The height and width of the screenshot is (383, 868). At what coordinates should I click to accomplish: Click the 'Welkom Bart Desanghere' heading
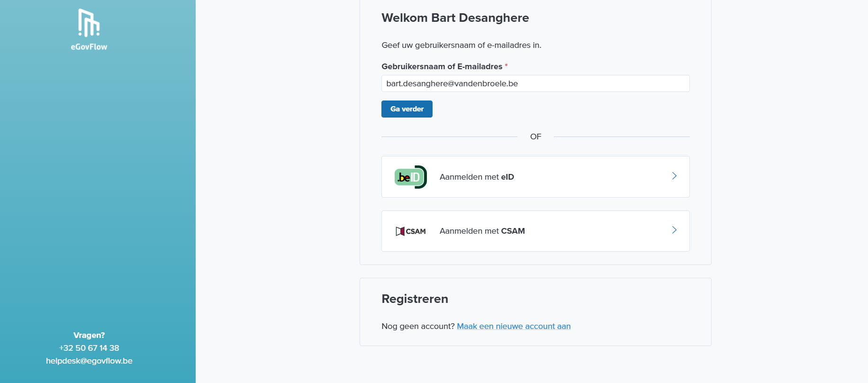click(x=455, y=18)
